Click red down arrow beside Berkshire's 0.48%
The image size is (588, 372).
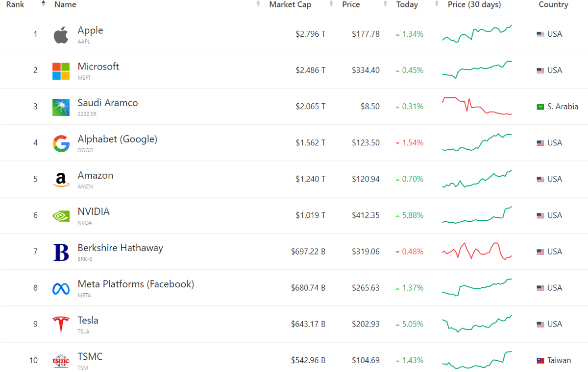(397, 252)
